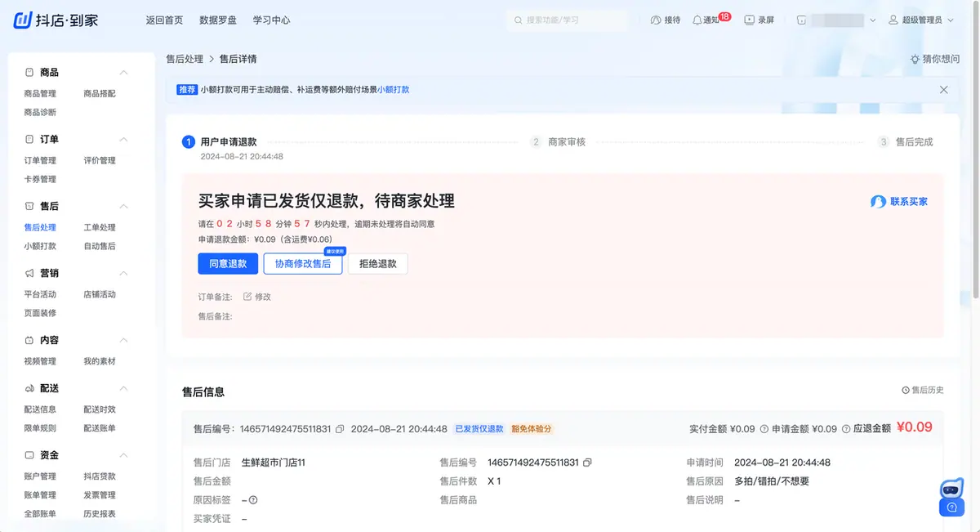This screenshot has width=980, height=532.
Task: Click the 售后历史 clock icon
Action: tap(905, 391)
